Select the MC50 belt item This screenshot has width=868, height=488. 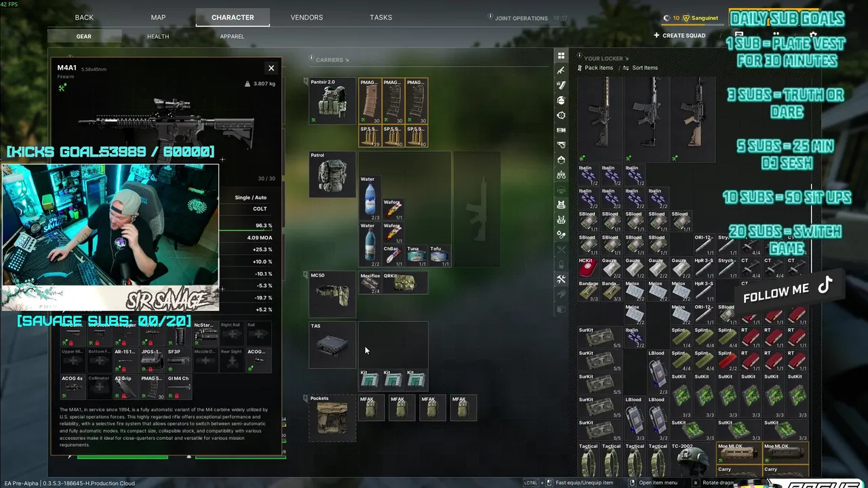pos(332,294)
